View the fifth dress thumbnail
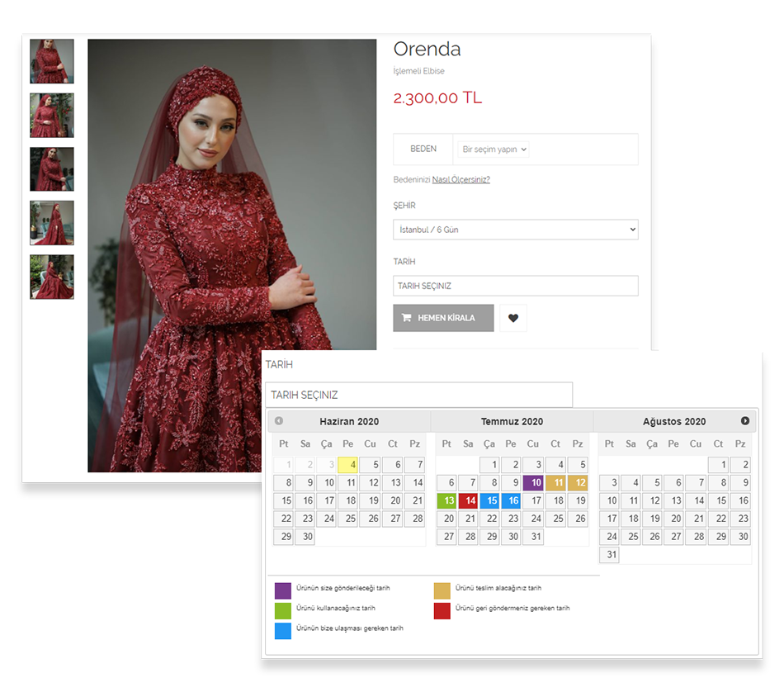Viewport: 784px width, 692px height. point(52,277)
